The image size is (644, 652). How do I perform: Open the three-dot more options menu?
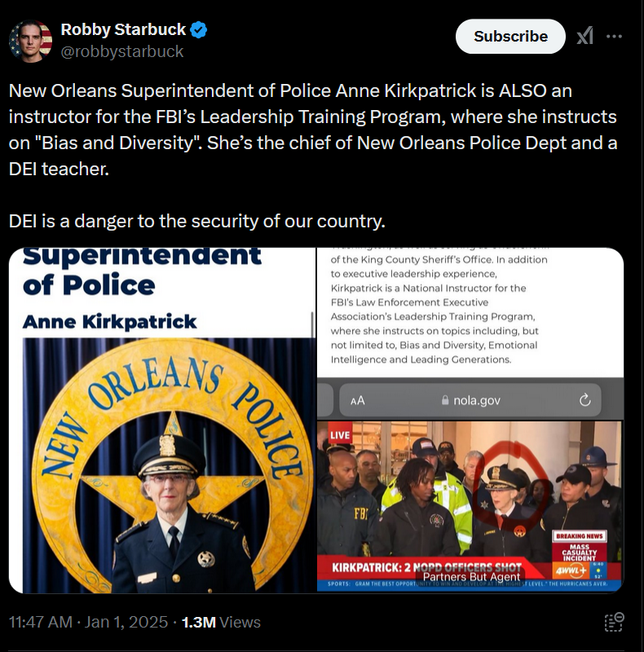pos(614,36)
